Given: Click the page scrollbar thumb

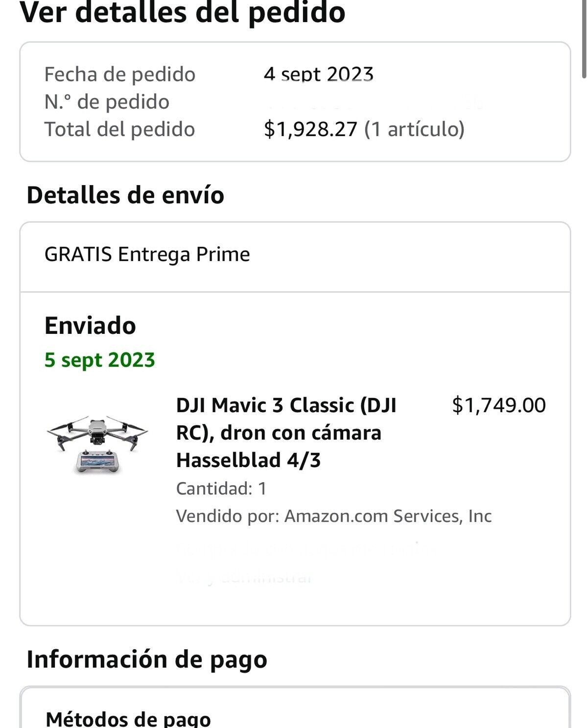Looking at the screenshot, I should point(584,39).
